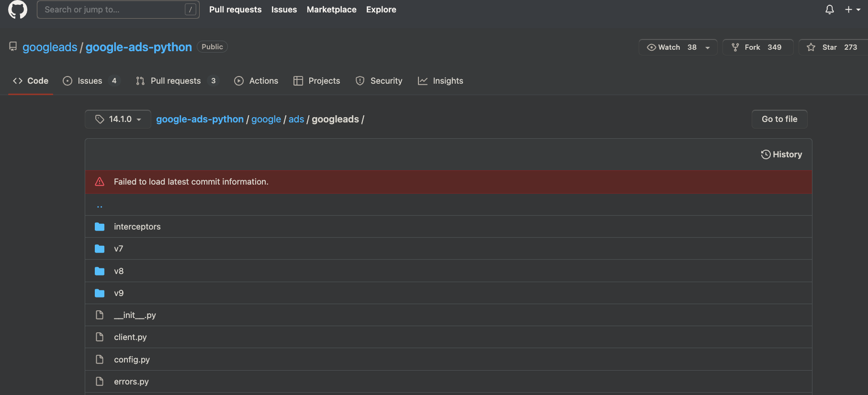The image size is (868, 395).
Task: Click the History clock icon
Action: (766, 154)
